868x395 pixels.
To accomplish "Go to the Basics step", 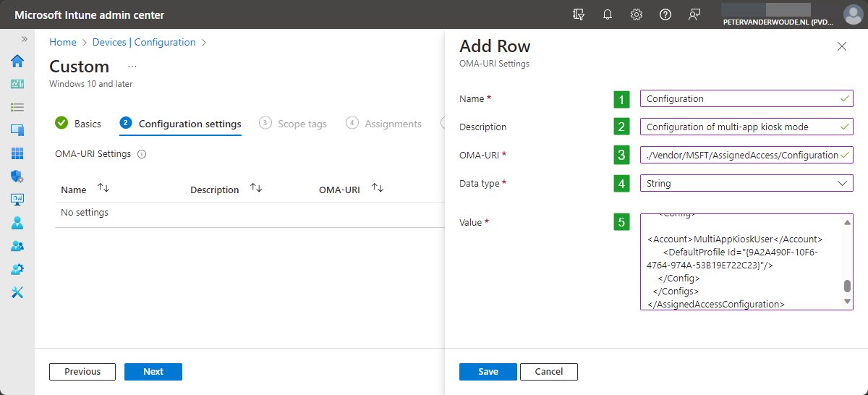I will (x=78, y=124).
